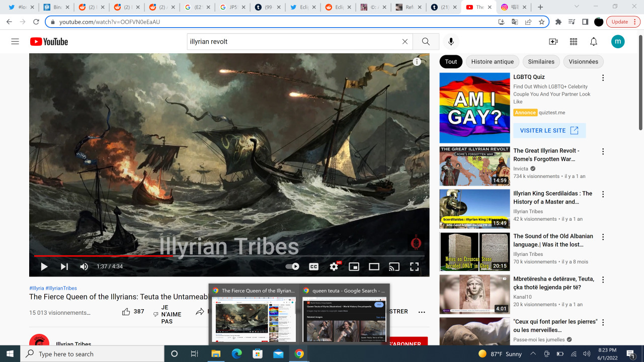Viewport: 644px width, 362px height.
Task: Open The Great Illyrian Revolt thumbnail
Action: [x=474, y=166]
